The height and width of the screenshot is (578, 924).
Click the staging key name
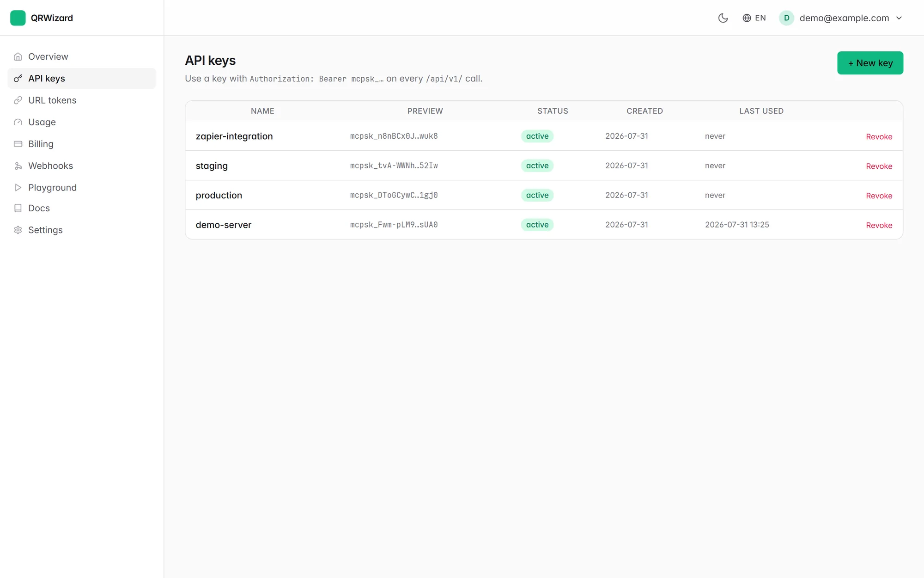pos(212,166)
